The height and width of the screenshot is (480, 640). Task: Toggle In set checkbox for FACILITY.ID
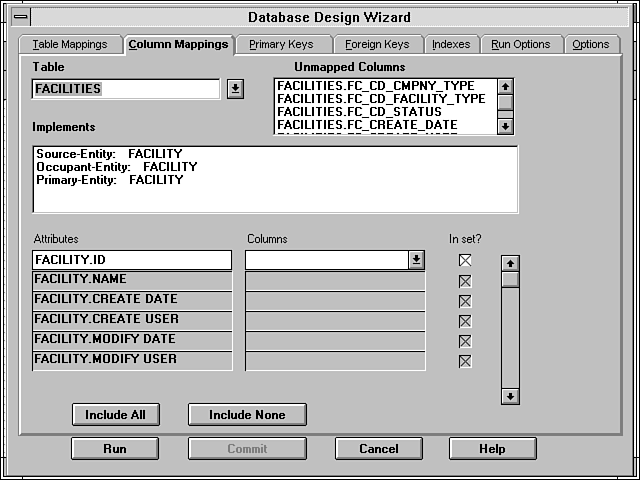(x=464, y=260)
